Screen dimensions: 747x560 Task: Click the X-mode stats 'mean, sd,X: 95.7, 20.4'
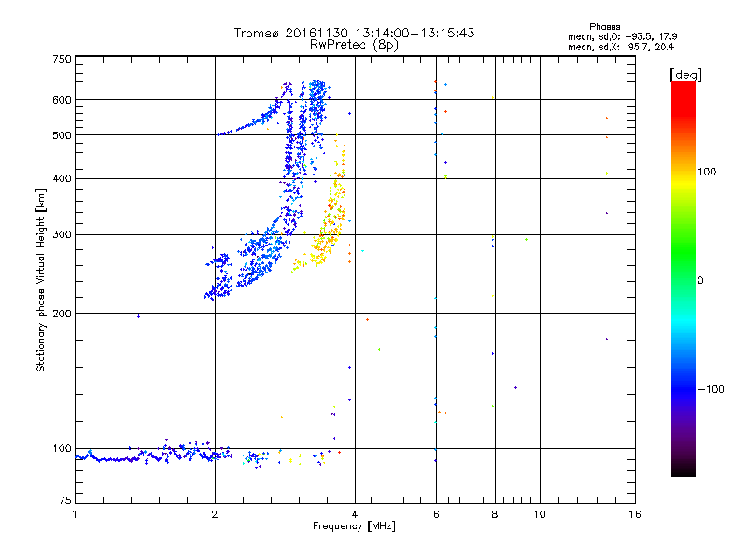pyautogui.click(x=621, y=47)
